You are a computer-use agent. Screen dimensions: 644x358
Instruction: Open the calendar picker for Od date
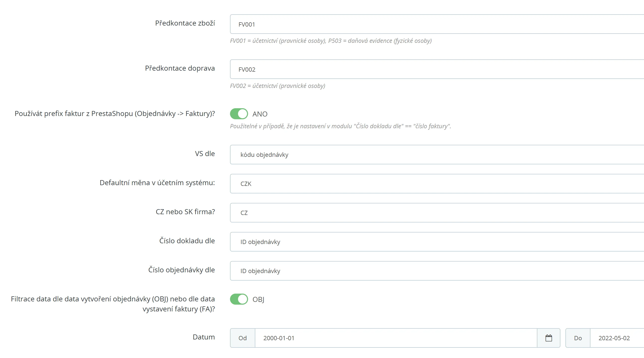548,338
